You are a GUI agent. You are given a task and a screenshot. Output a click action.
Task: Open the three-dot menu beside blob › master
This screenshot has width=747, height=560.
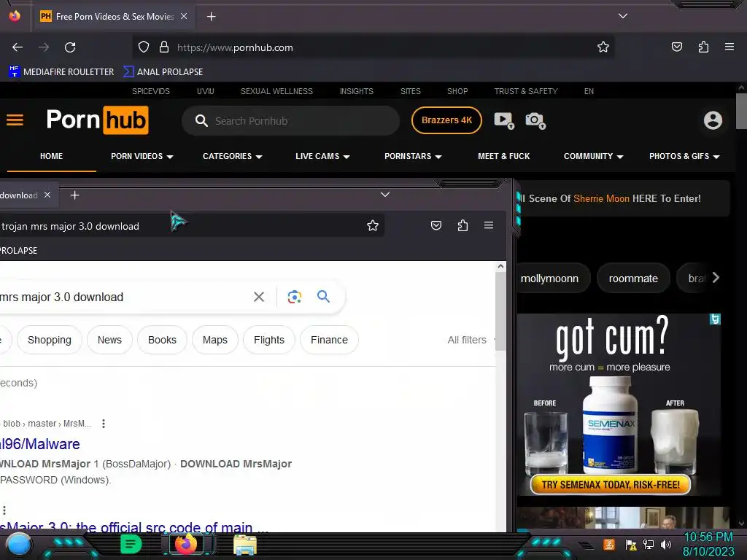[104, 424]
